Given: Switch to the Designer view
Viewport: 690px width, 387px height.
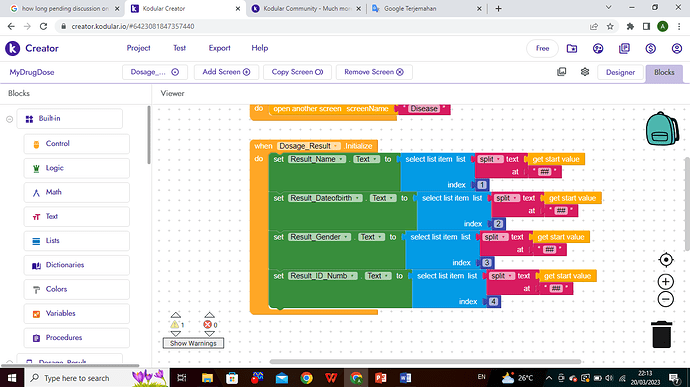Looking at the screenshot, I should point(620,72).
